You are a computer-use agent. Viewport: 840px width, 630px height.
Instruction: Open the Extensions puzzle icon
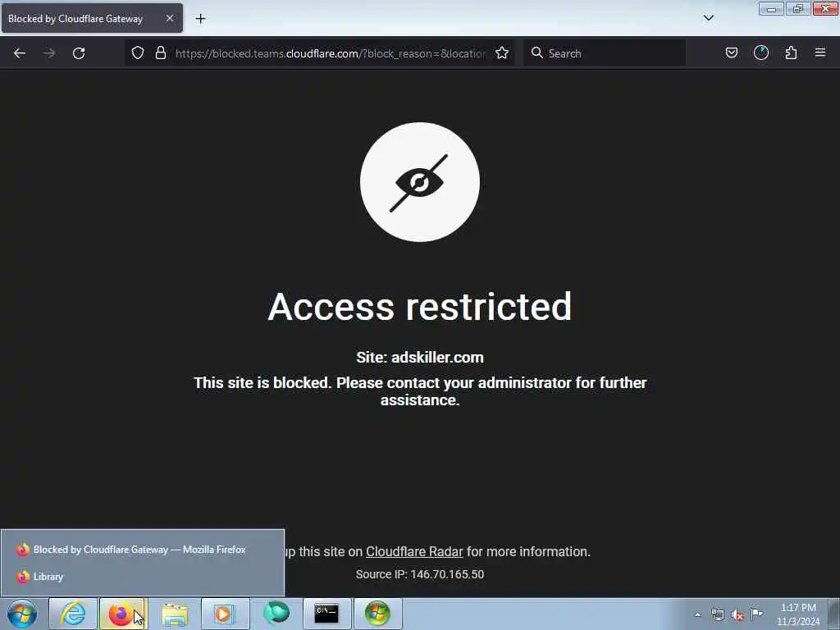(x=791, y=53)
